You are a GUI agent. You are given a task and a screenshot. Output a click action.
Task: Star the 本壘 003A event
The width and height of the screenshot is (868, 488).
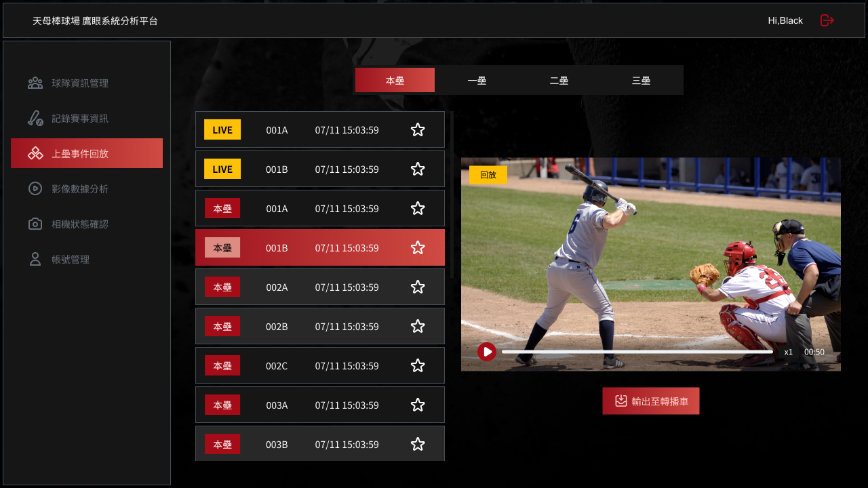pos(418,405)
